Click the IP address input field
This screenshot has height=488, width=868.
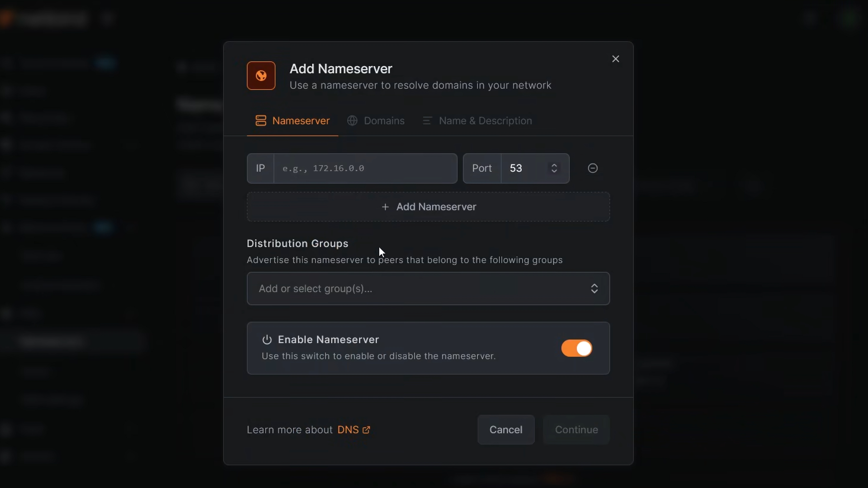tap(366, 168)
